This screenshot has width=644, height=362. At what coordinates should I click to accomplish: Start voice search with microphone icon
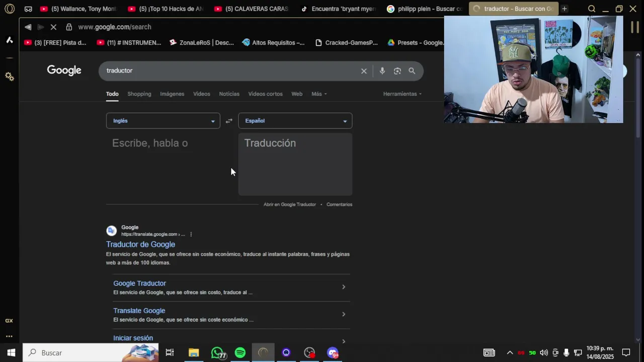click(x=382, y=71)
